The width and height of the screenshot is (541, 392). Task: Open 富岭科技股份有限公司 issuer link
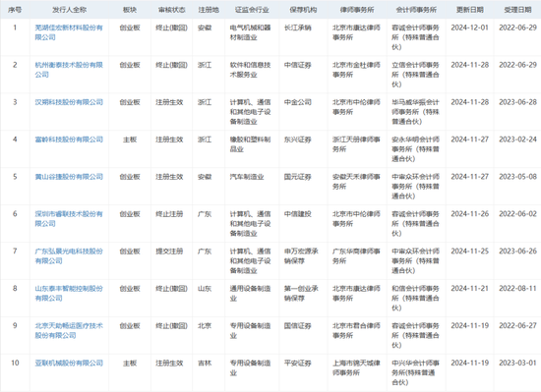click(x=69, y=140)
